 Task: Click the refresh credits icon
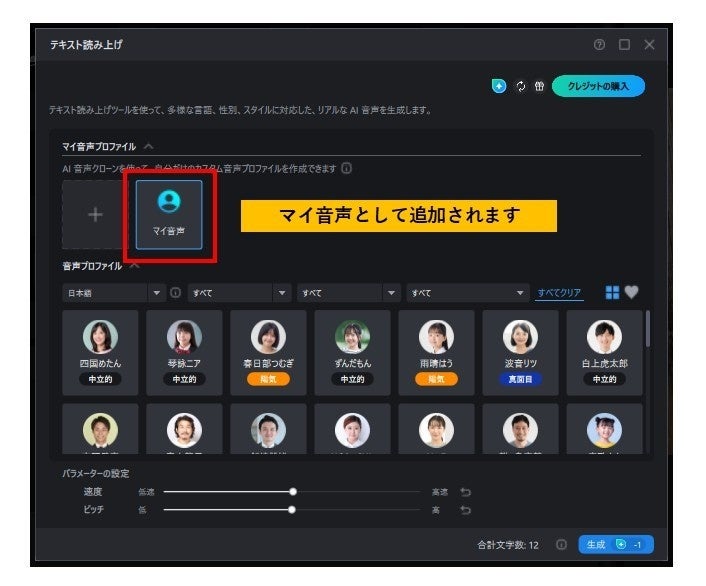coord(520,86)
